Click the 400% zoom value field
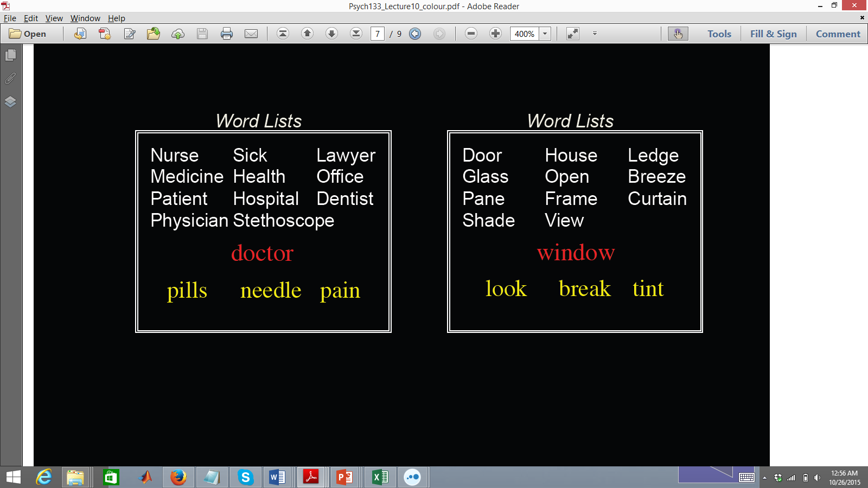This screenshot has width=868, height=488. pyautogui.click(x=525, y=34)
